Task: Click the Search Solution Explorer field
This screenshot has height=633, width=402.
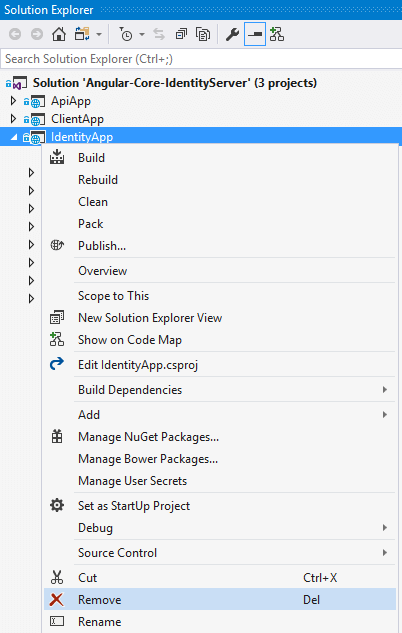Action: pyautogui.click(x=201, y=59)
